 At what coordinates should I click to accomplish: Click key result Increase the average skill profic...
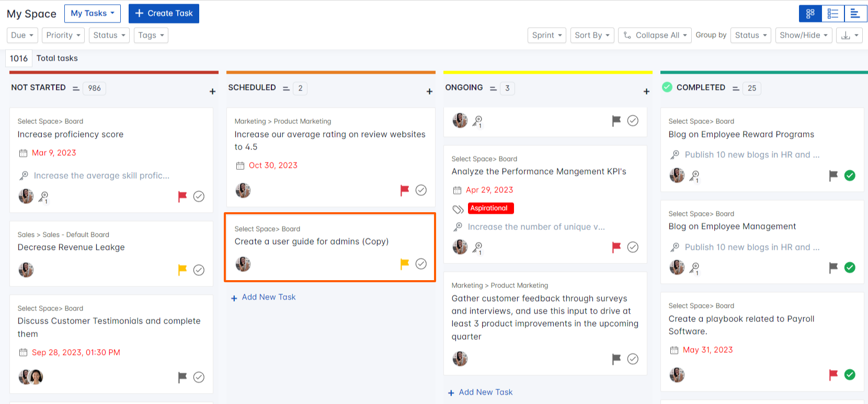pyautogui.click(x=101, y=176)
